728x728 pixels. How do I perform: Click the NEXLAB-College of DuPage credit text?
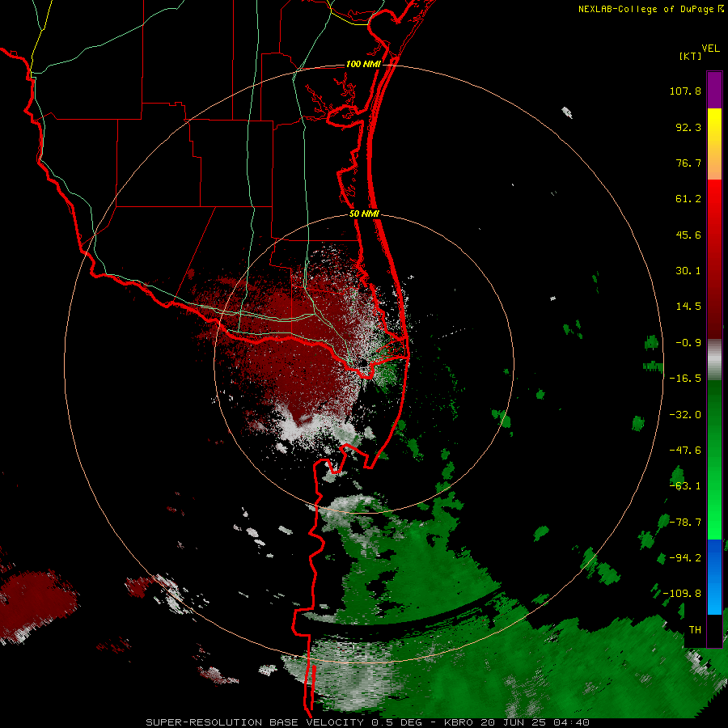(646, 9)
